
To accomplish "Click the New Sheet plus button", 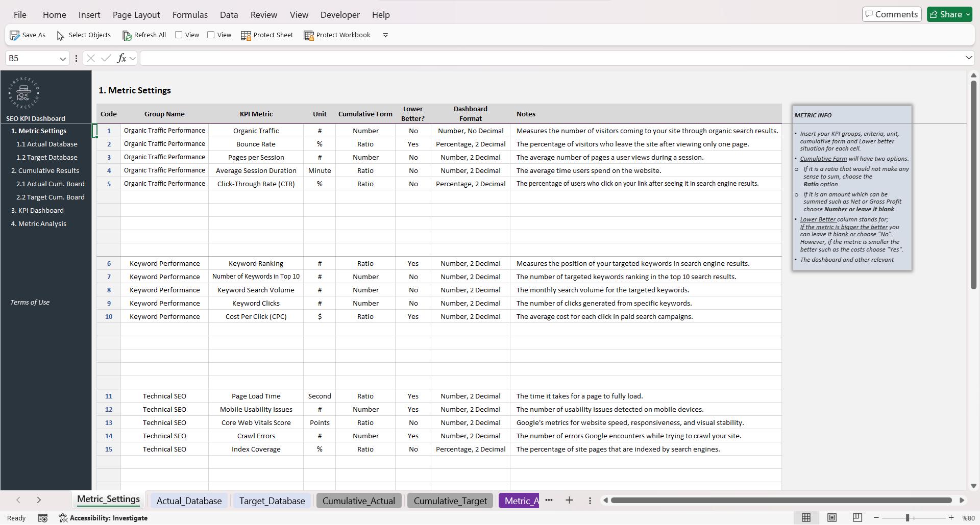I will pyautogui.click(x=569, y=501).
